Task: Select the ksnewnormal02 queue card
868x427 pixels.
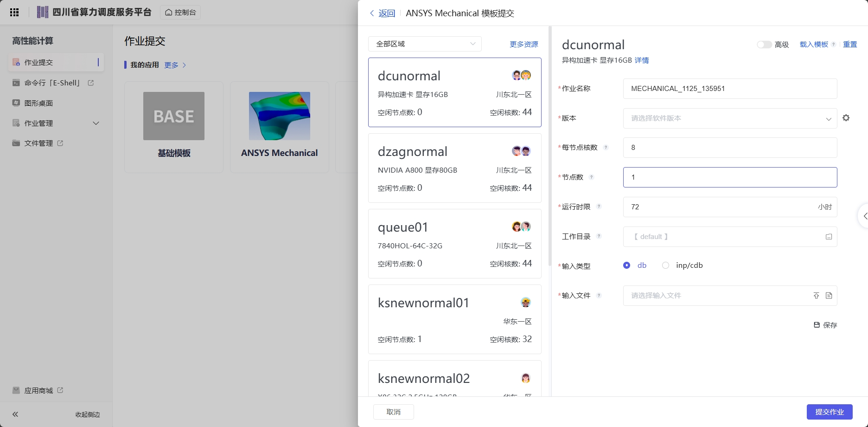Action: click(455, 379)
